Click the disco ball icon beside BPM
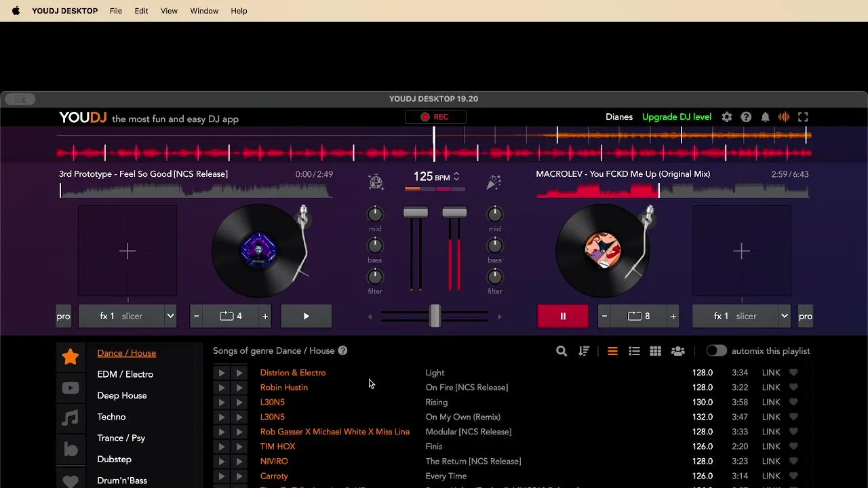The height and width of the screenshot is (488, 868). tap(376, 182)
